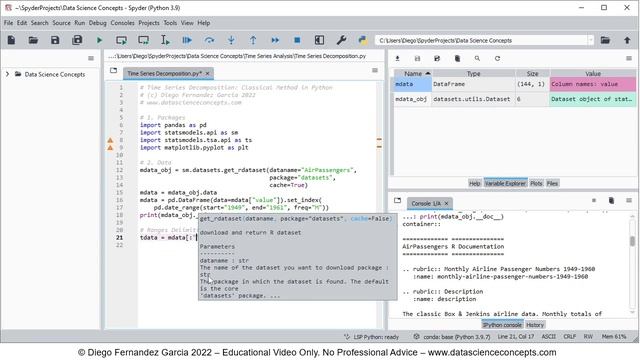Sort variables by Name column header
Viewport: 640px width, 360px height.
click(x=413, y=73)
